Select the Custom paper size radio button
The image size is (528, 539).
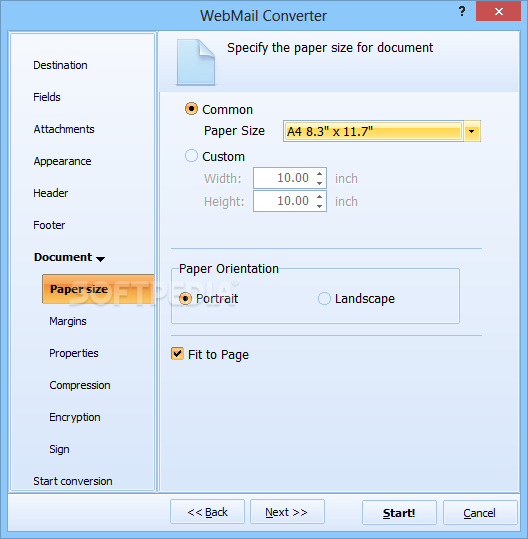point(191,156)
